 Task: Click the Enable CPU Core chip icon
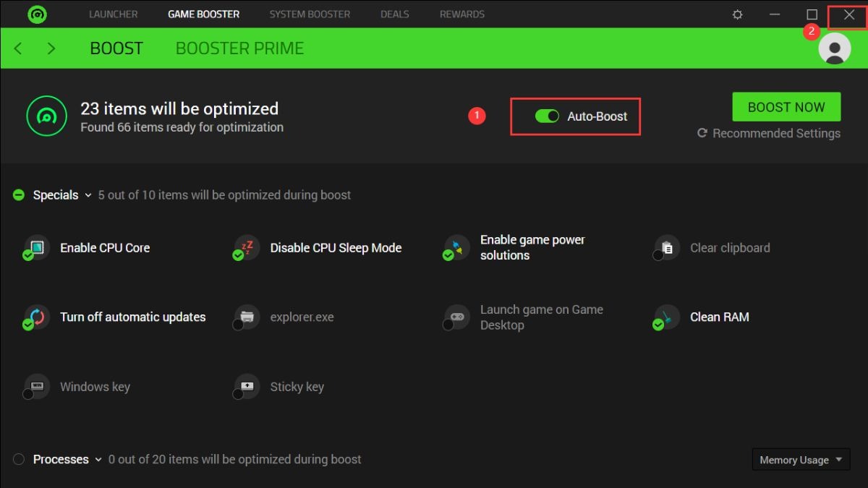[36, 247]
